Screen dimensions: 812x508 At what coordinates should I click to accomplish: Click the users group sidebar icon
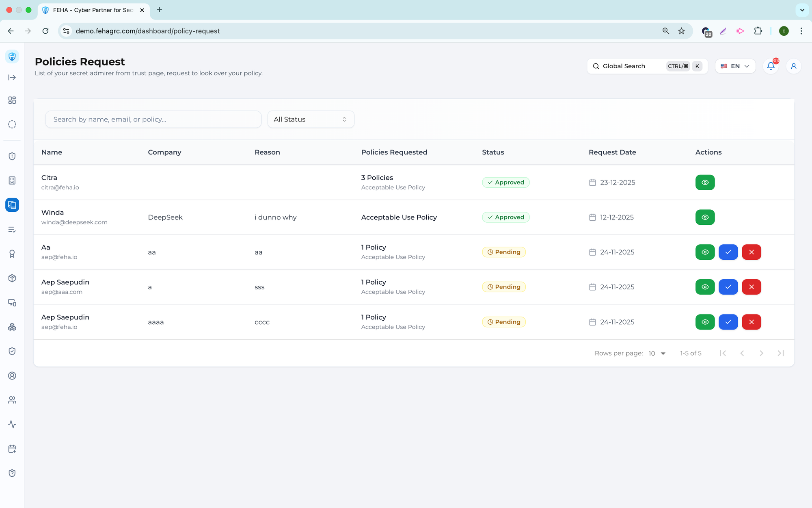(12, 400)
